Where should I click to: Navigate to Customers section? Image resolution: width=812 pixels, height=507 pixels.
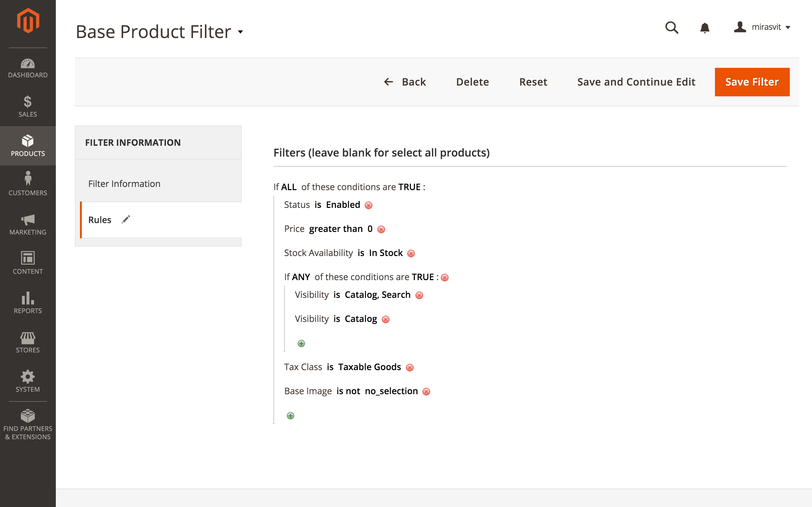[28, 183]
